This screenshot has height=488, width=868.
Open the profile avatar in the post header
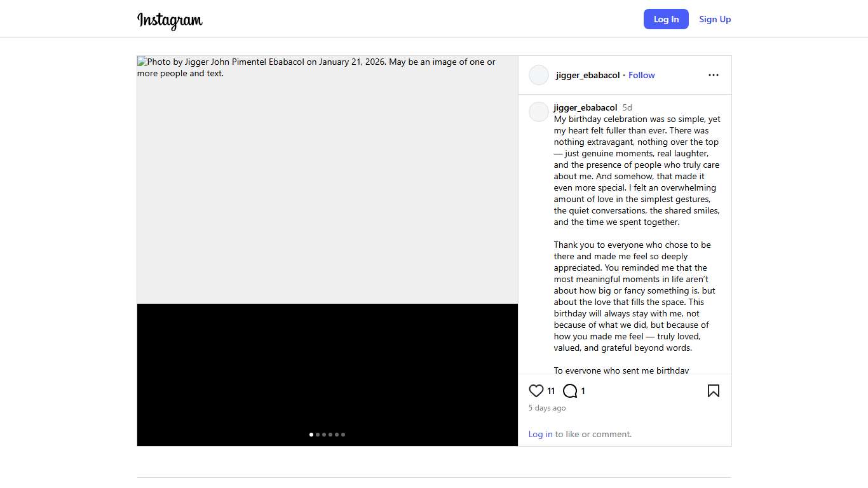[x=539, y=75]
